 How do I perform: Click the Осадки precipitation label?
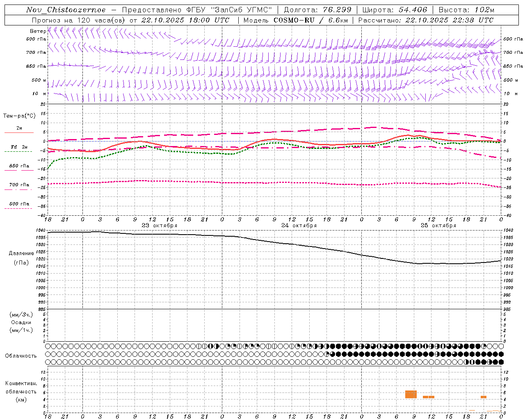[21, 322]
